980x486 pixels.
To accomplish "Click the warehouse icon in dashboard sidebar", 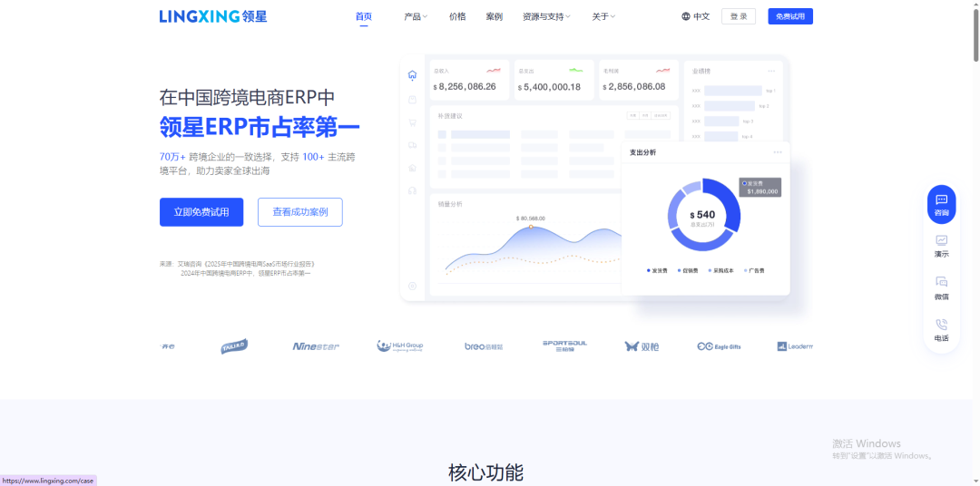I will click(412, 168).
